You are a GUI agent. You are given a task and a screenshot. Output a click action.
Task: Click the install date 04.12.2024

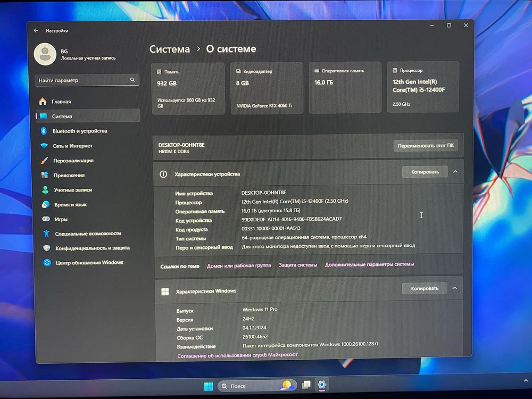click(x=254, y=328)
